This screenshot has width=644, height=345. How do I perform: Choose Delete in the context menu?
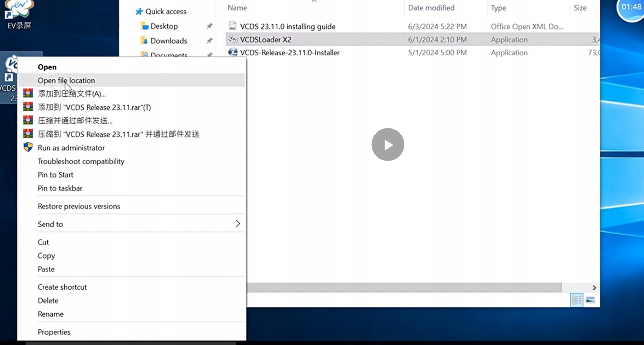pos(48,300)
